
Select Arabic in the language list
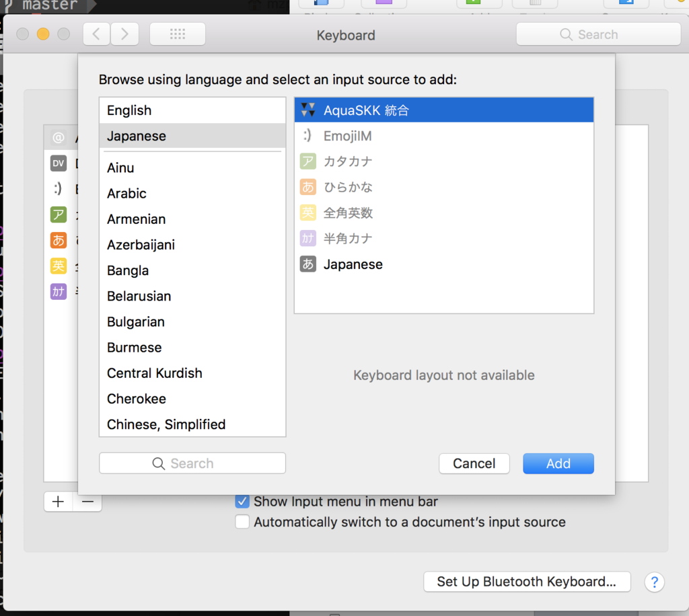coord(192,193)
